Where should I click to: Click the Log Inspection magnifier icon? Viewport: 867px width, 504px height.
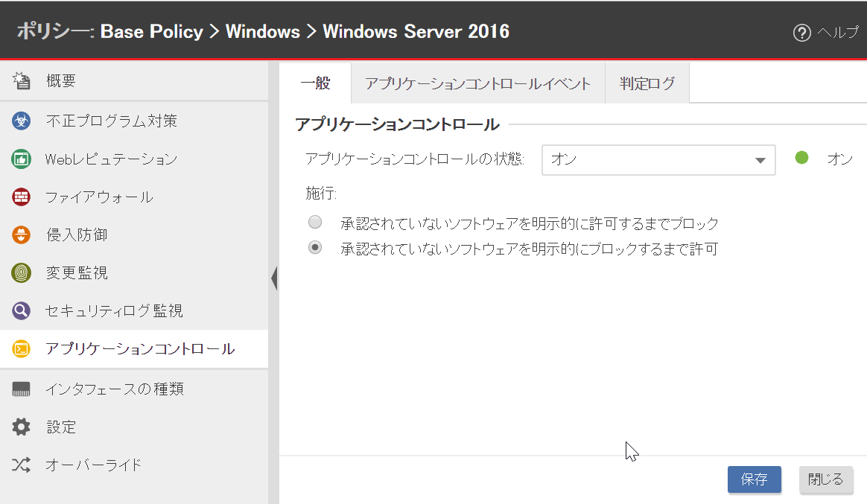pyautogui.click(x=22, y=311)
